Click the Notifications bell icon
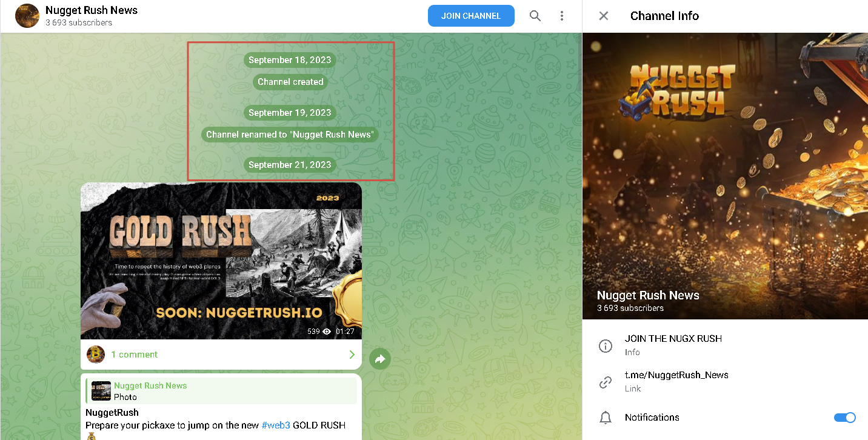 pos(605,418)
